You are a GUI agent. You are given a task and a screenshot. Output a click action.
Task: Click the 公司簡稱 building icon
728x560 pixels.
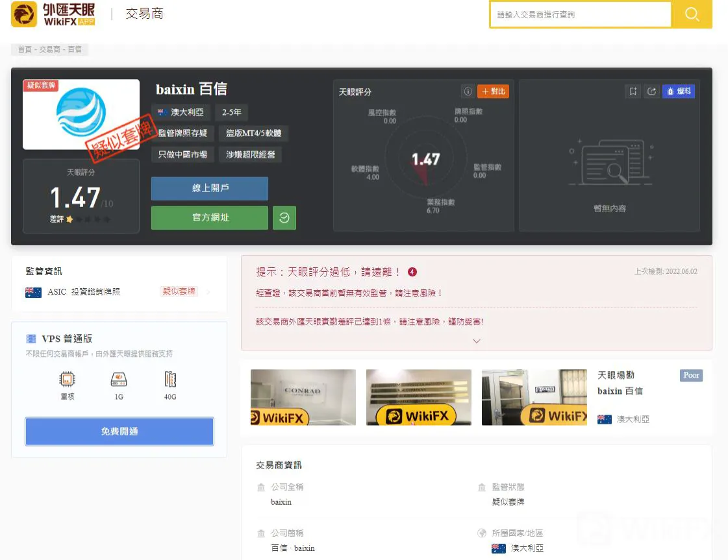(x=261, y=533)
